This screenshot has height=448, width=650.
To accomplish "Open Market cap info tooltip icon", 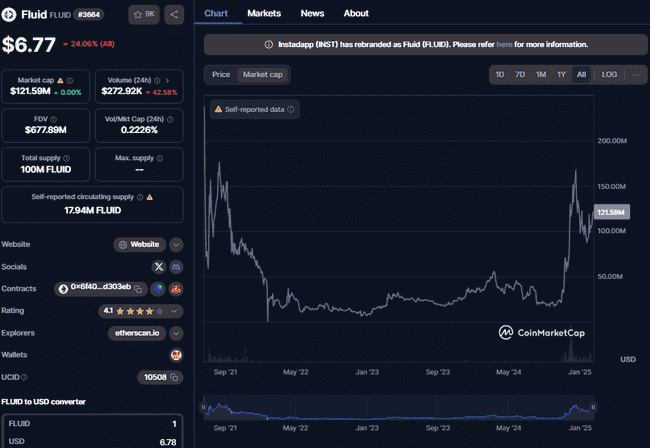I will coord(70,80).
